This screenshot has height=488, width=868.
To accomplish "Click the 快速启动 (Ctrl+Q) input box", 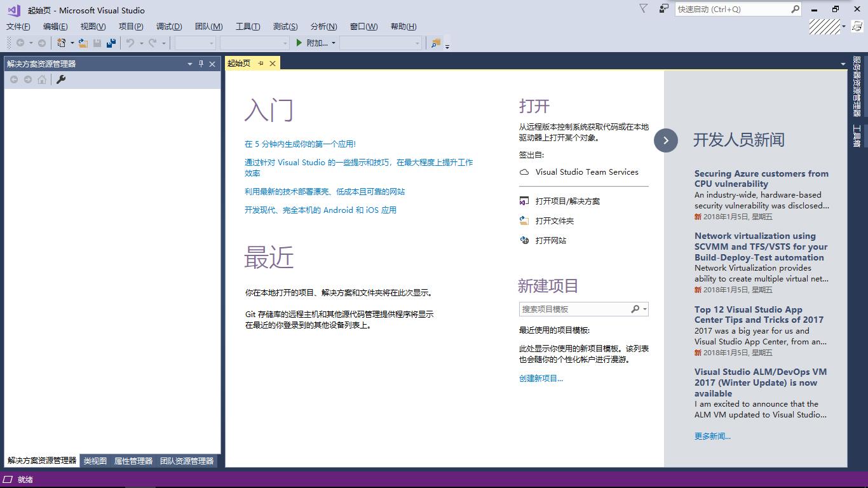I will point(733,9).
